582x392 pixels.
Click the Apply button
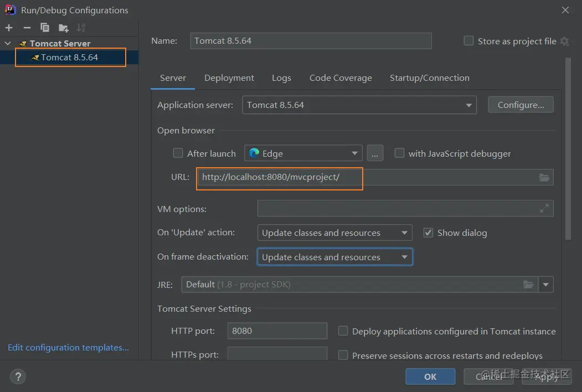point(546,377)
